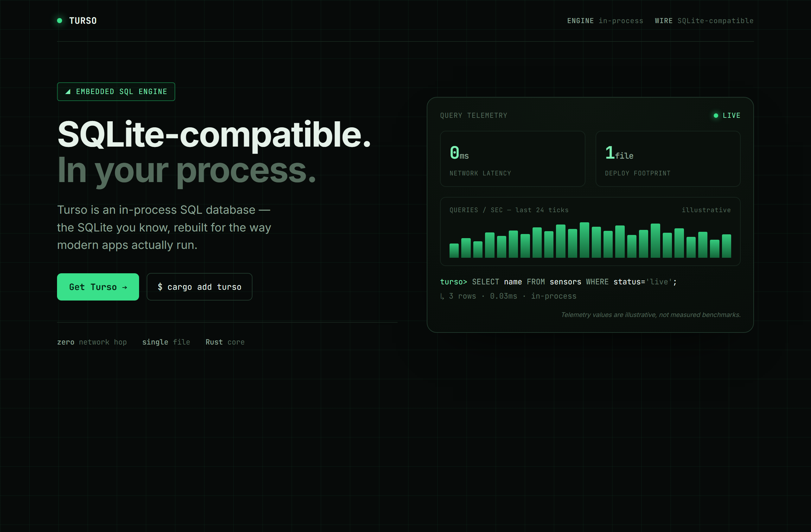This screenshot has height=532, width=811.
Task: Click the ENGINE in-process header label
Action: (x=605, y=21)
